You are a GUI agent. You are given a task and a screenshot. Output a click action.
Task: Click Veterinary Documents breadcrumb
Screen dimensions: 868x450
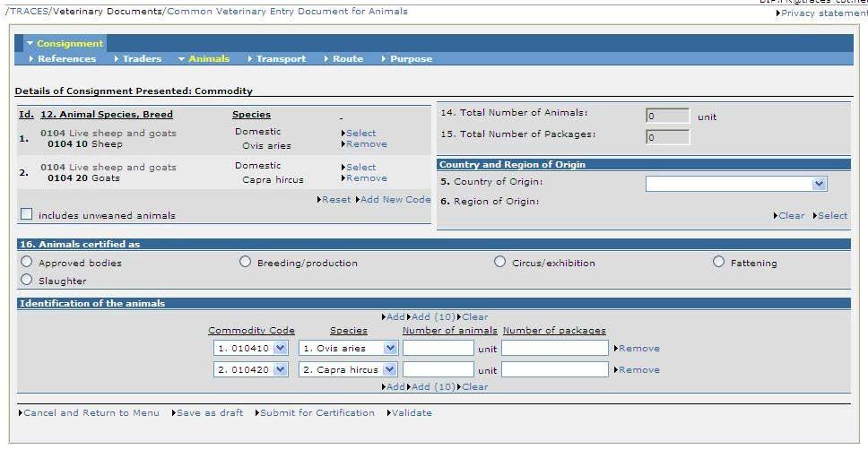pyautogui.click(x=108, y=11)
